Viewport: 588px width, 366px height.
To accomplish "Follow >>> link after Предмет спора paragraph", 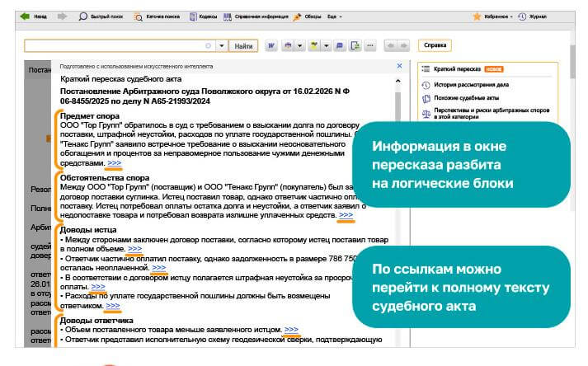I will tap(116, 163).
